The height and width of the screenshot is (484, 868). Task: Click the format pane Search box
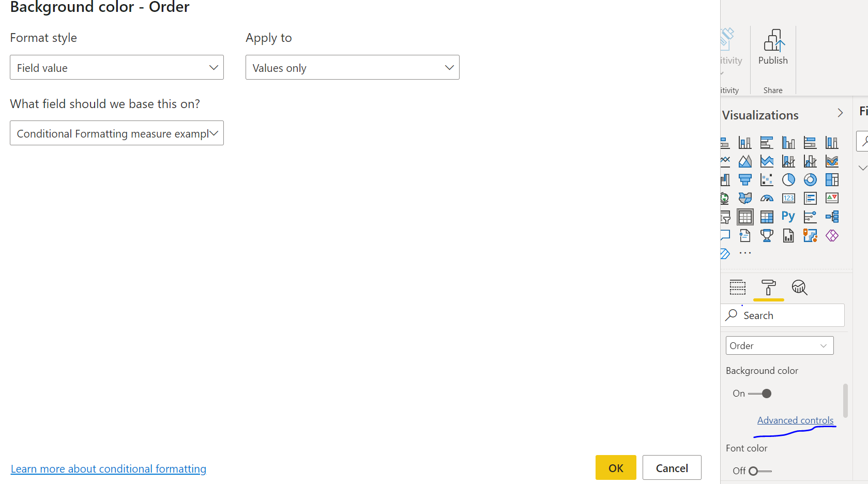click(783, 315)
